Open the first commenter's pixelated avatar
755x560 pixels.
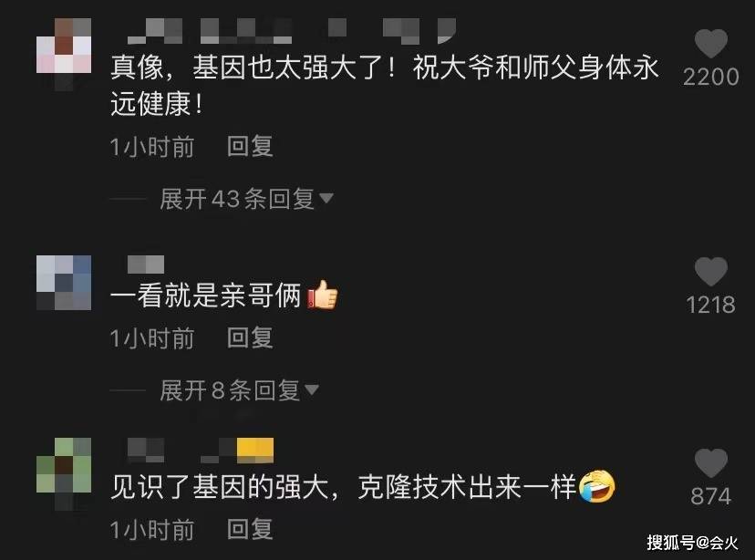pos(64,54)
